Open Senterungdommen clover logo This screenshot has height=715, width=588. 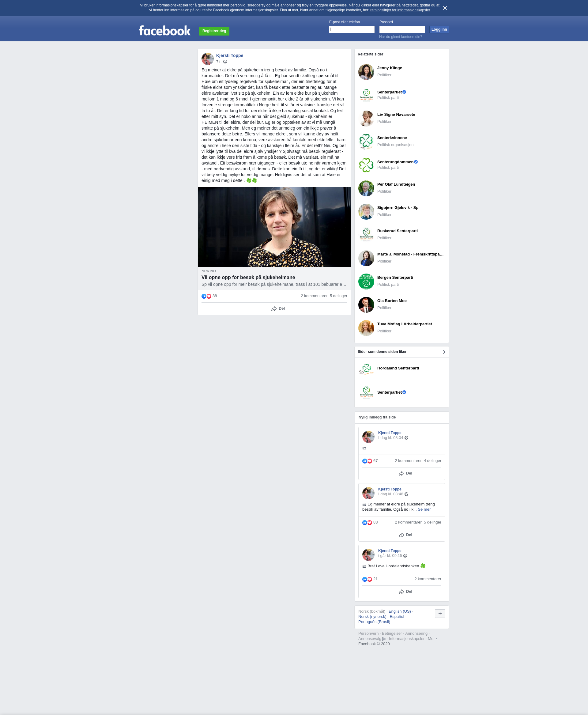point(366,165)
